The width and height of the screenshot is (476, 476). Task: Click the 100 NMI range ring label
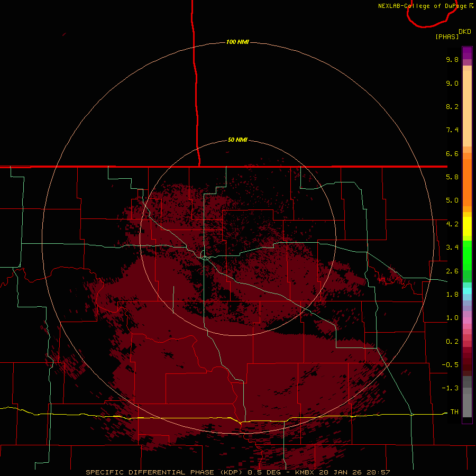point(237,42)
